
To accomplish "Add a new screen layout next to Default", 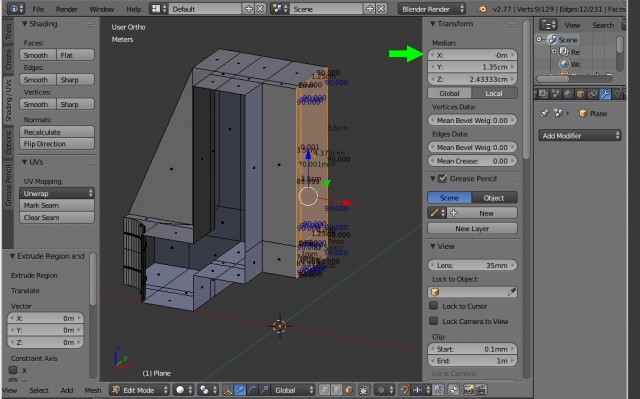I will tap(249, 9).
